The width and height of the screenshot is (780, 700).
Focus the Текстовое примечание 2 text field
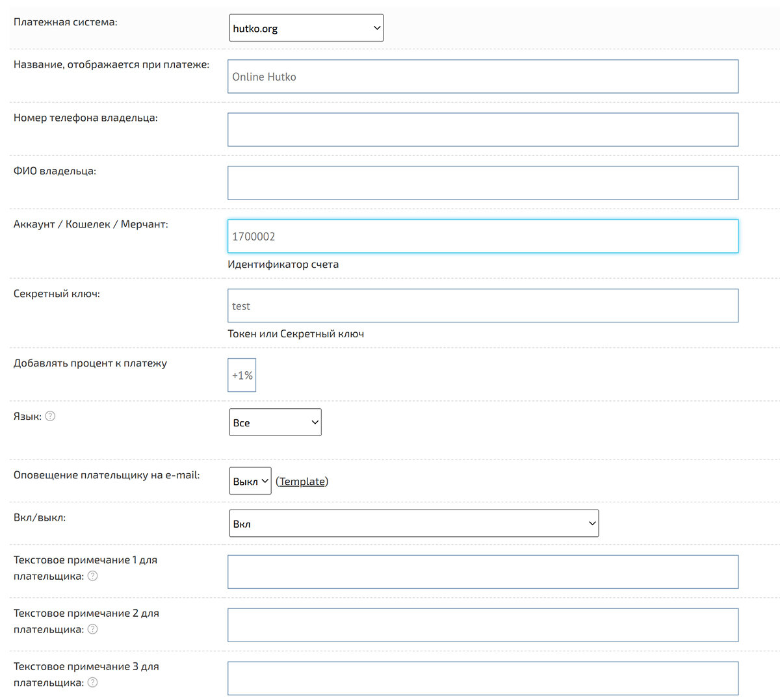[x=482, y=625]
